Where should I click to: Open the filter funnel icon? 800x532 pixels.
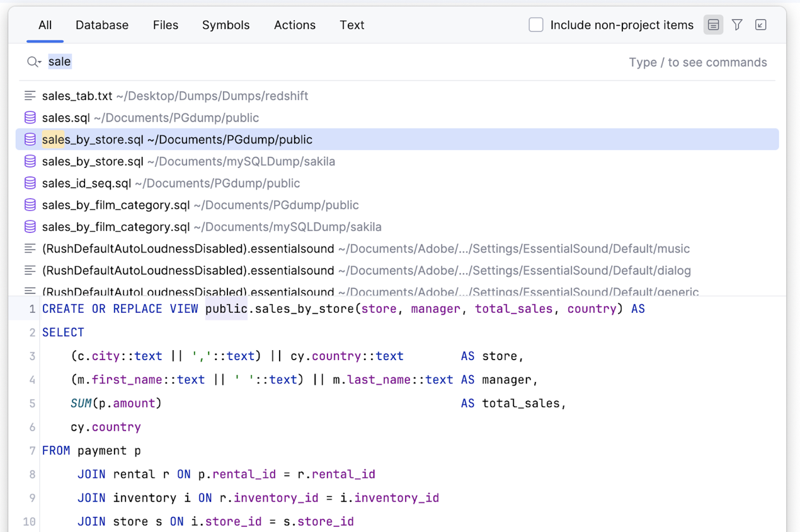[x=737, y=25]
